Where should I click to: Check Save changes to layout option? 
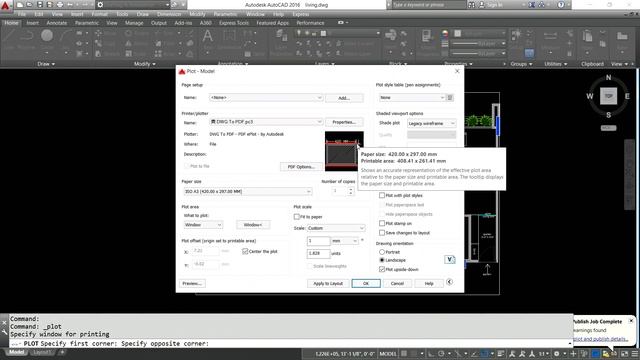click(x=382, y=233)
